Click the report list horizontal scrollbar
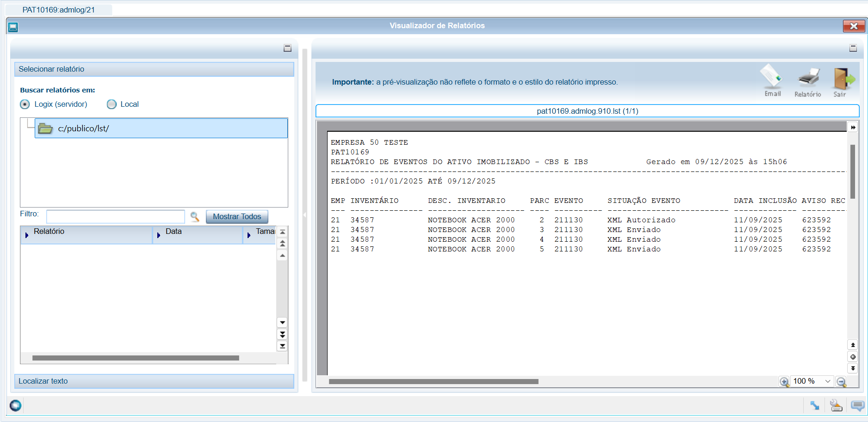Image resolution: width=868 pixels, height=422 pixels. [136, 358]
